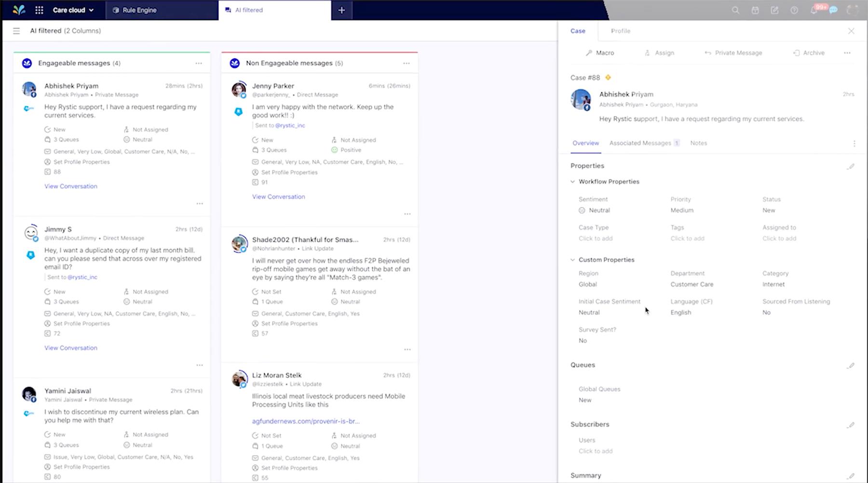This screenshot has height=483, width=868.
Task: Send a Private Message from case toolbar
Action: coord(733,53)
